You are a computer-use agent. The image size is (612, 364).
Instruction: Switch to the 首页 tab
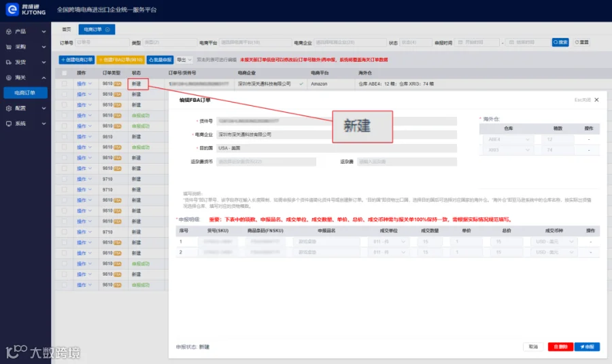click(67, 29)
